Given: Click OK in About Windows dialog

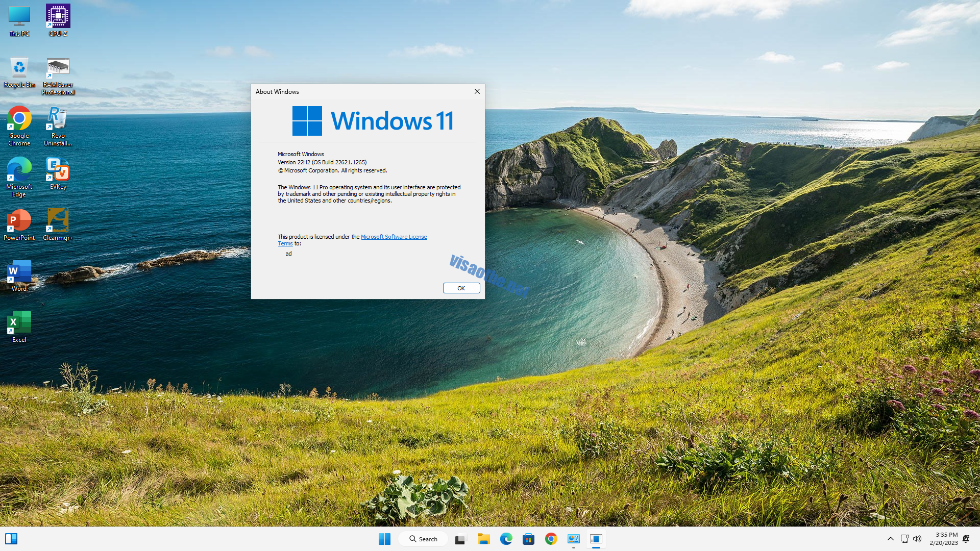Looking at the screenshot, I should (461, 288).
